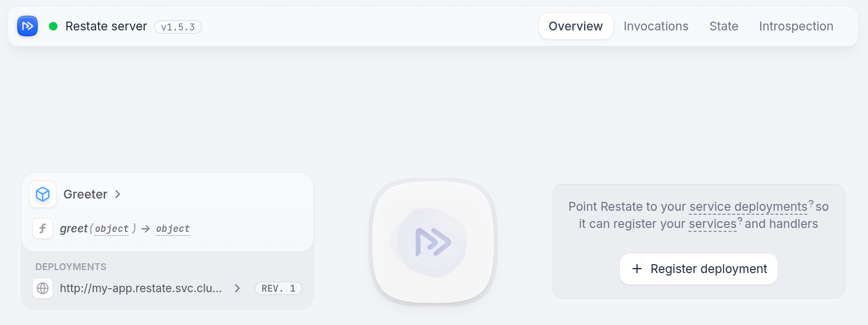Click the Greeter service cube icon
Viewport: 868px width, 325px height.
[x=43, y=194]
